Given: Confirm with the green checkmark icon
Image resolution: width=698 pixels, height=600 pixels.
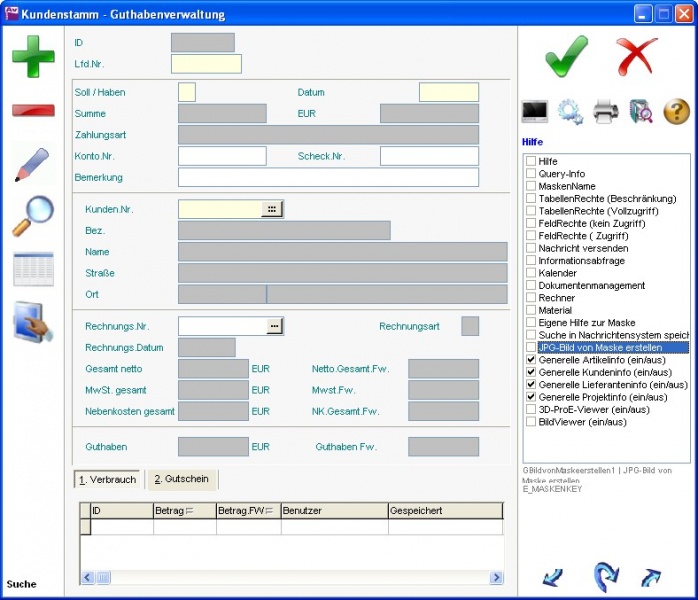Looking at the screenshot, I should [567, 56].
